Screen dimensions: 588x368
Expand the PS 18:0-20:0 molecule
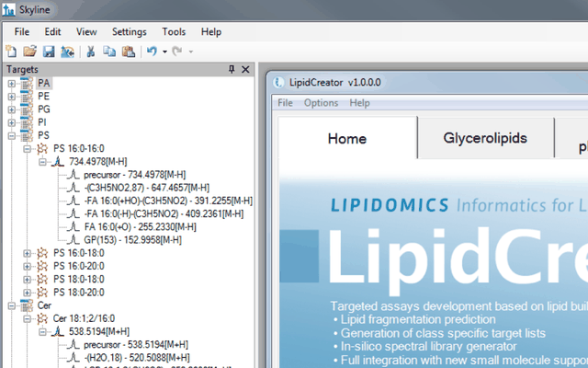27,293
